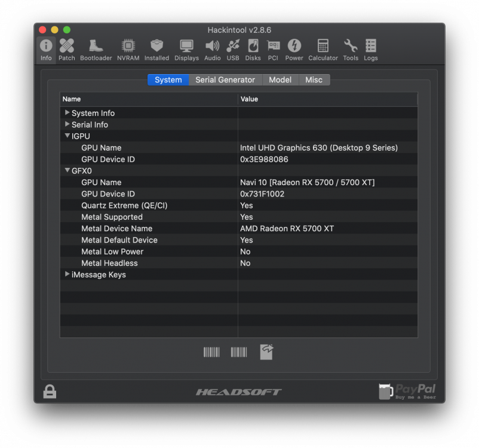Select the Metal Device Name row

pyautogui.click(x=239, y=229)
